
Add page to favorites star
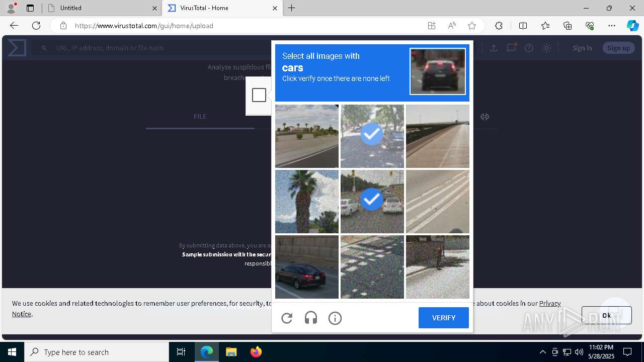[x=472, y=26]
